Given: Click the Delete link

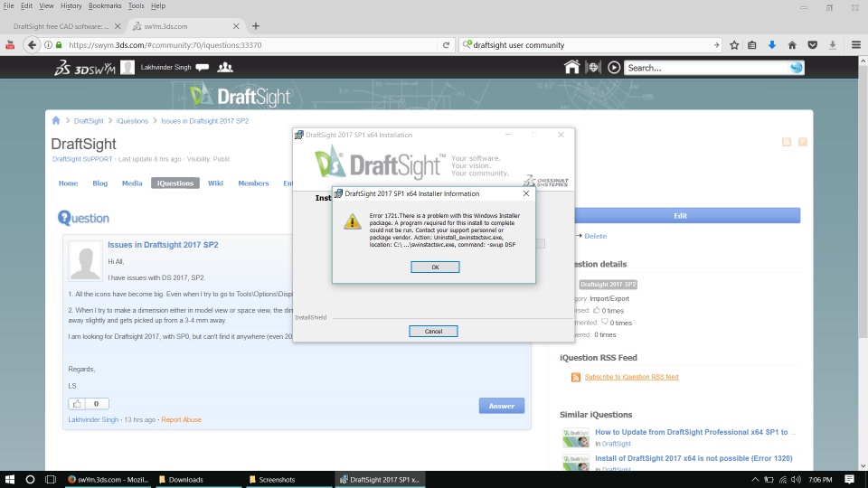Looking at the screenshot, I should tap(595, 236).
